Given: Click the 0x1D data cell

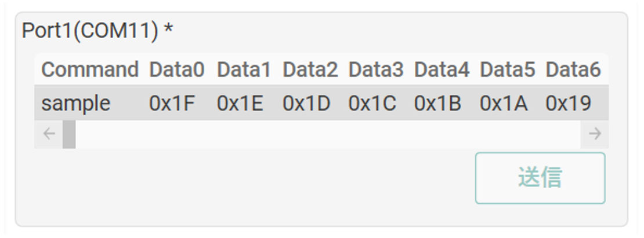Looking at the screenshot, I should (x=306, y=103).
